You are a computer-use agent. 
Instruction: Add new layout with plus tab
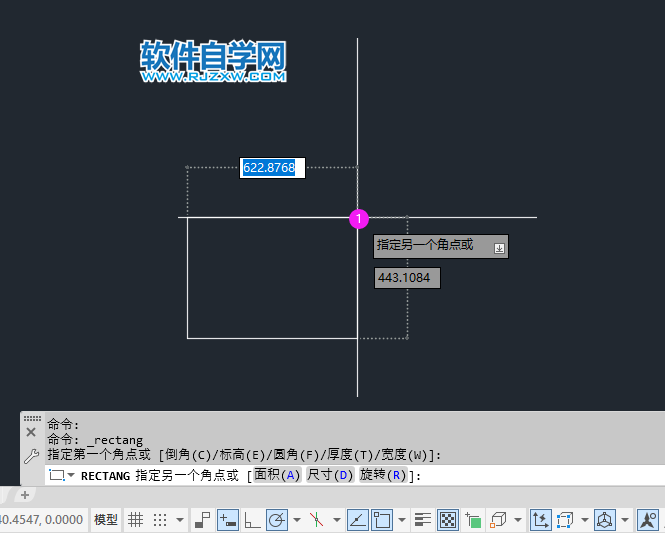click(25, 495)
